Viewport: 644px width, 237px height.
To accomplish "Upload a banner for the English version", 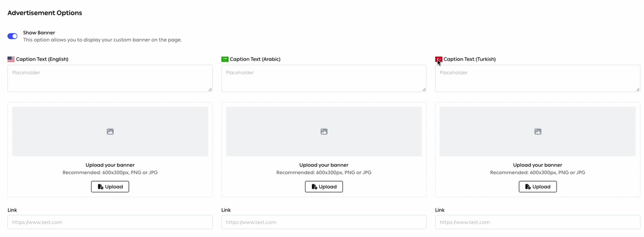I will [110, 187].
